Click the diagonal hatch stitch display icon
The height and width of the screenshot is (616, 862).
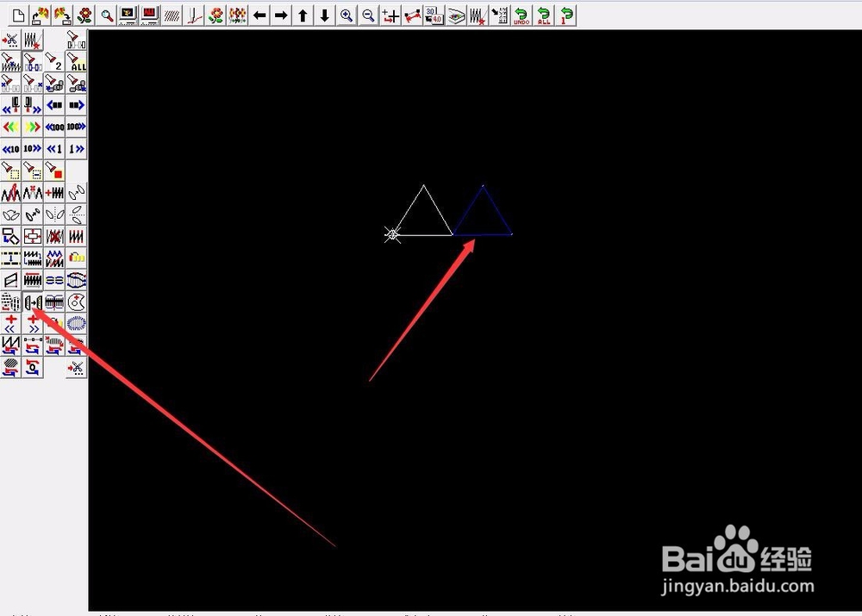pyautogui.click(x=172, y=16)
